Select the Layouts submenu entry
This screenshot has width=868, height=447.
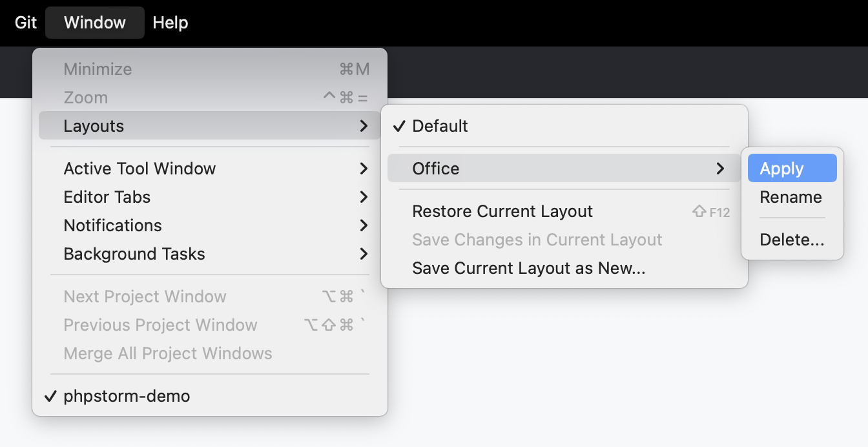[x=94, y=126]
